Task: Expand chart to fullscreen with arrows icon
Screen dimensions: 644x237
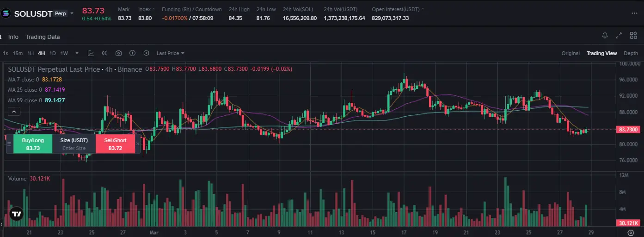Action: pyautogui.click(x=619, y=36)
